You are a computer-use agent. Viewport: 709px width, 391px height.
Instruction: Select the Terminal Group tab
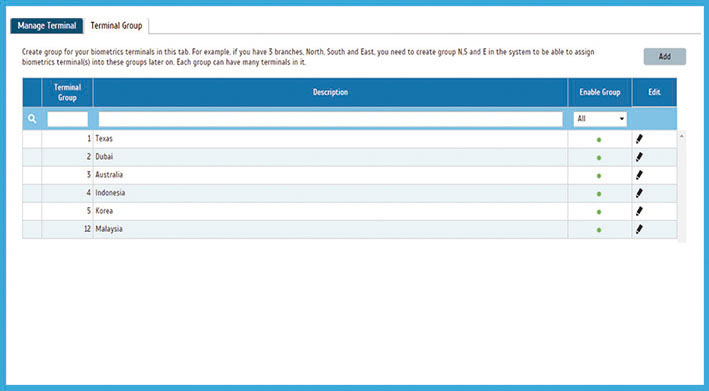coord(116,26)
